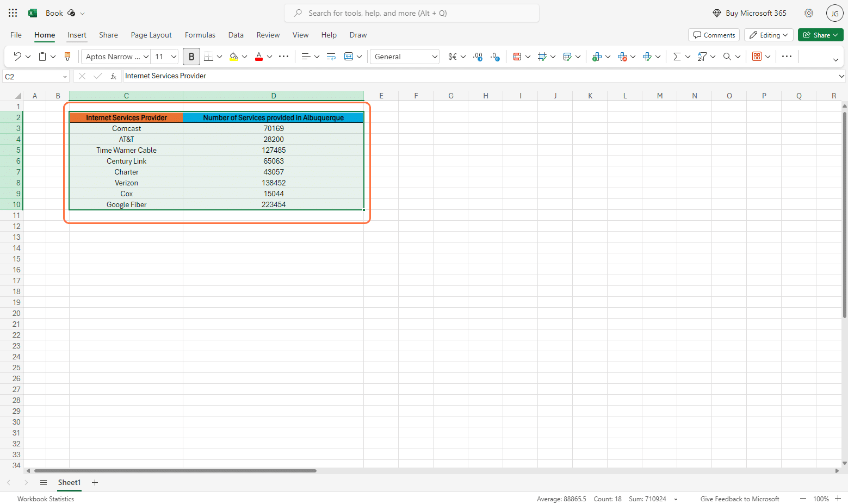Click Format as Table icon
The image size is (848, 504).
click(x=567, y=57)
